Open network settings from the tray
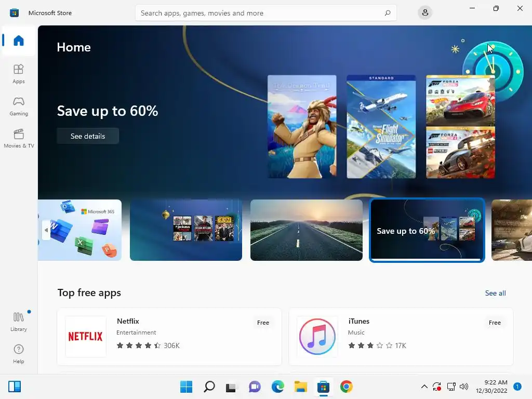 (x=451, y=387)
